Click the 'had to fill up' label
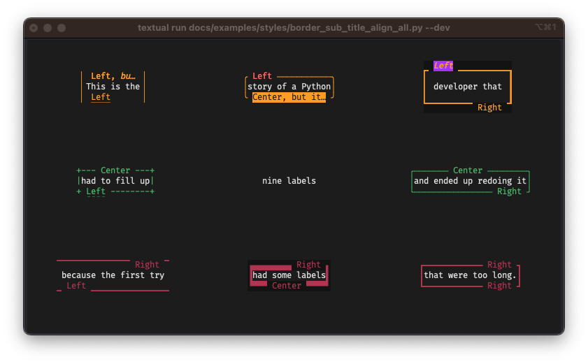Viewport: 588px width, 364px height. (115, 181)
